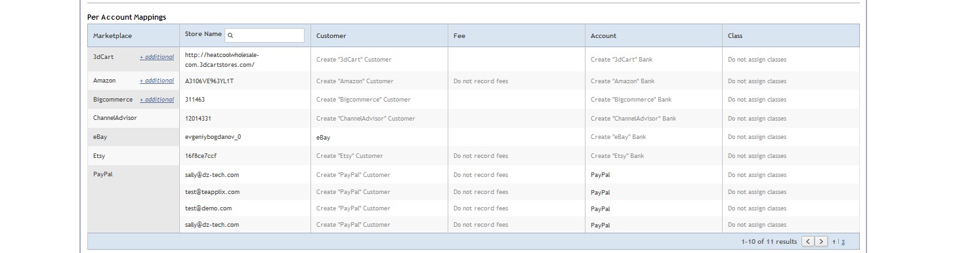Change class setting in 3dCart row
This screenshot has height=253, width=980.
click(757, 60)
